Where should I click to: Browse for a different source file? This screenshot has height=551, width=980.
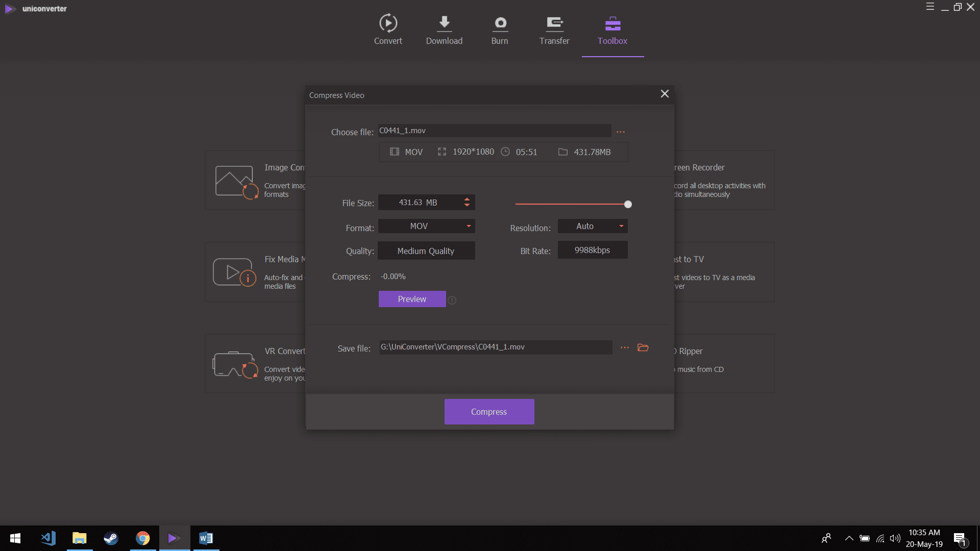point(621,132)
